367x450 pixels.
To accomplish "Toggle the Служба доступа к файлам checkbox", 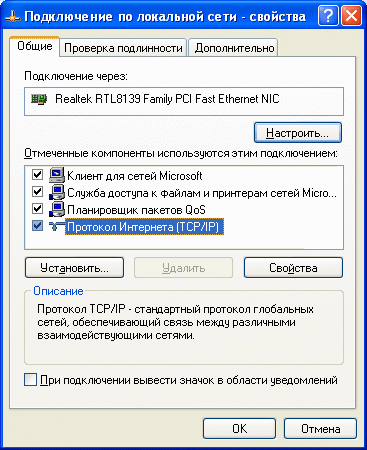I will pos(37,192).
